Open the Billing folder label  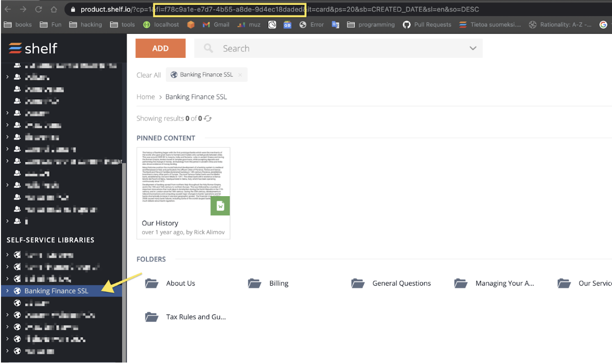[279, 283]
